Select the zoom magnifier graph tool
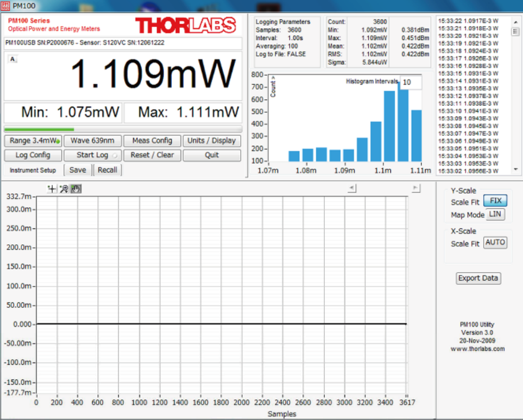 [64, 188]
